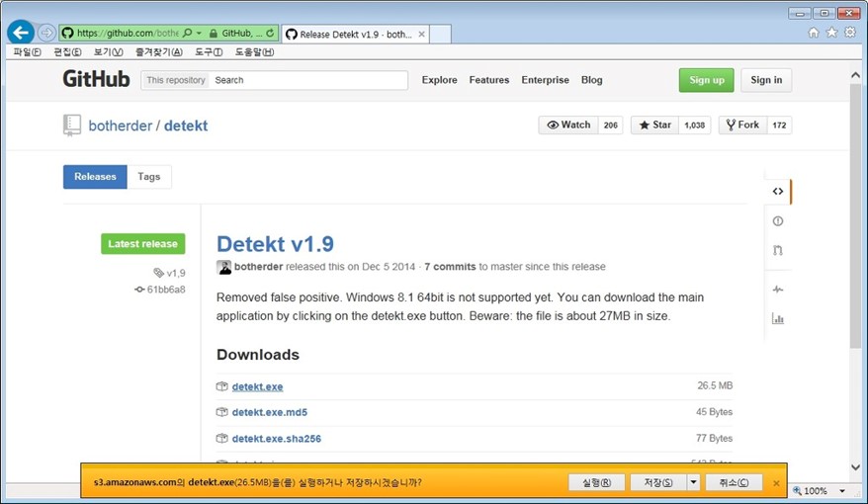Click the Watch button

568,126
